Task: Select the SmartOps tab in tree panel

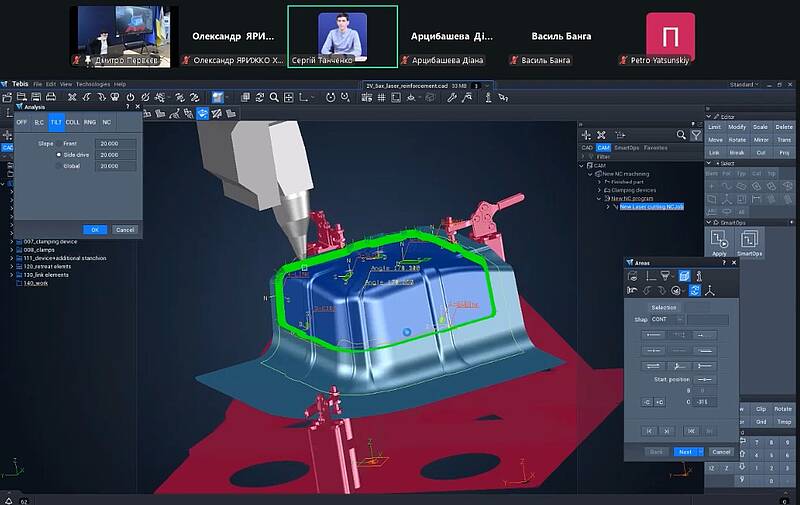Action: coord(626,147)
